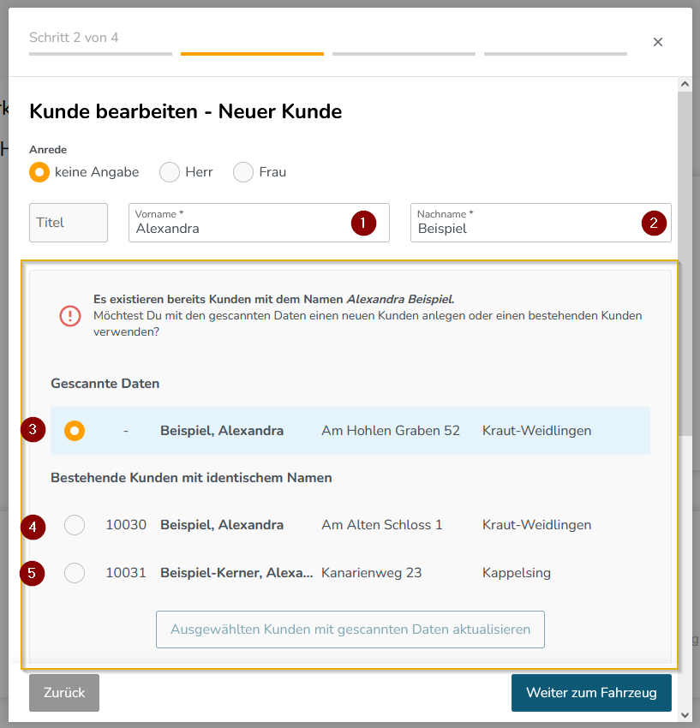Click the red warning exclamation icon
700x728 pixels.
click(x=70, y=316)
